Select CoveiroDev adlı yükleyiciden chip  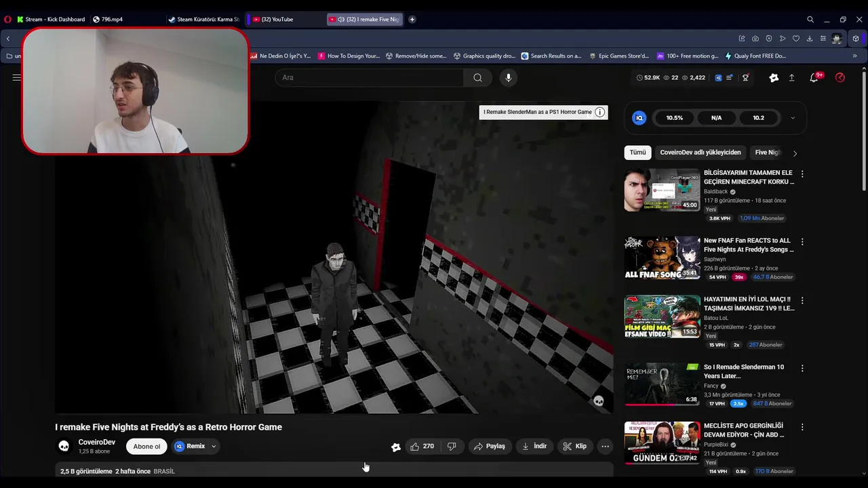pos(701,152)
